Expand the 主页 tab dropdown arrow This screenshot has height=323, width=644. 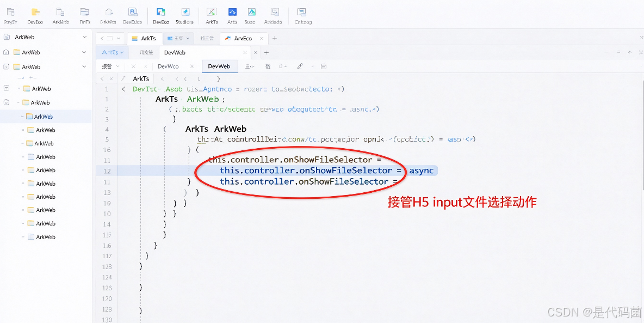point(188,38)
